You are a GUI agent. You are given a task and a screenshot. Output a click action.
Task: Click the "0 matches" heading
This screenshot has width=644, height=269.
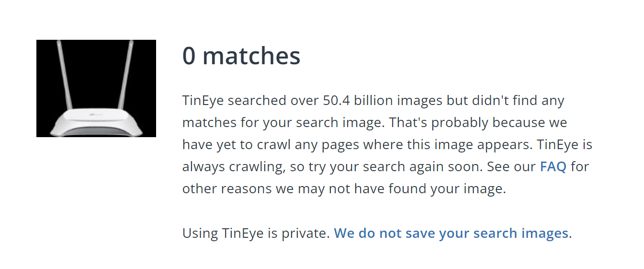click(x=241, y=56)
